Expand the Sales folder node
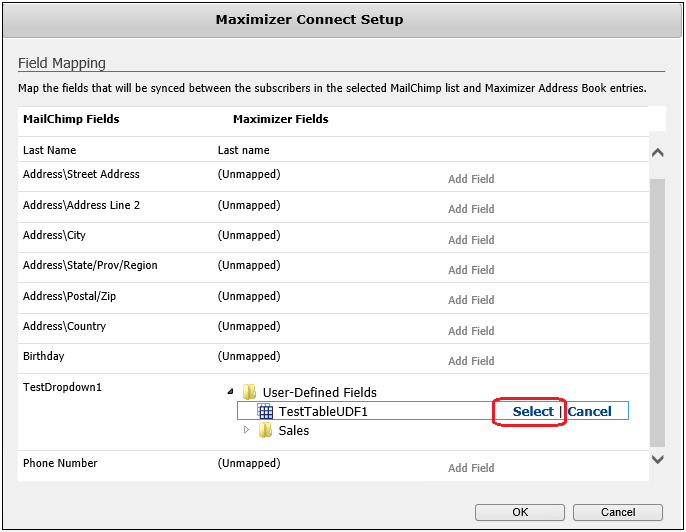The height and width of the screenshot is (532, 686). (246, 430)
